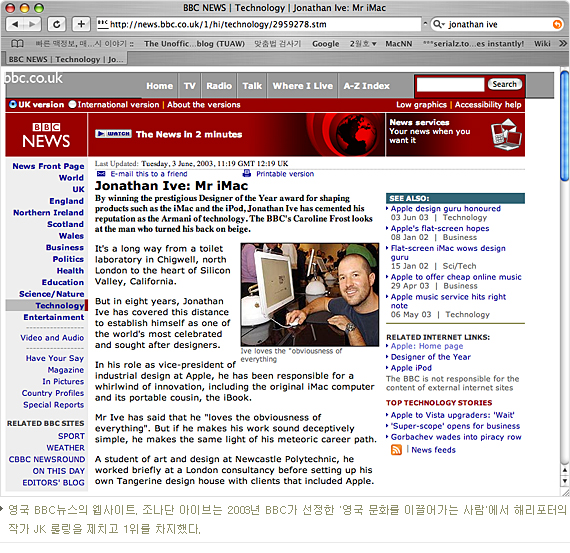The height and width of the screenshot is (553, 570).
Task: Click the orange snapback arrow in search field
Action: (557, 24)
